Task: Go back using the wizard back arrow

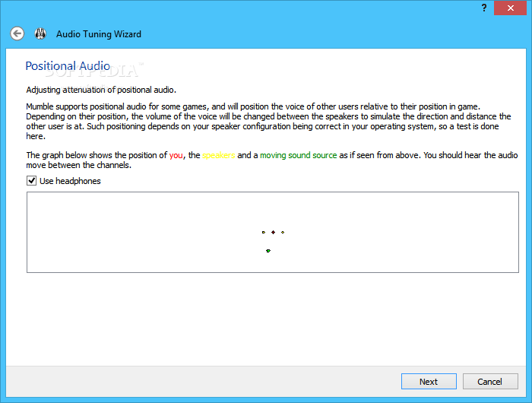Action: pos(17,33)
